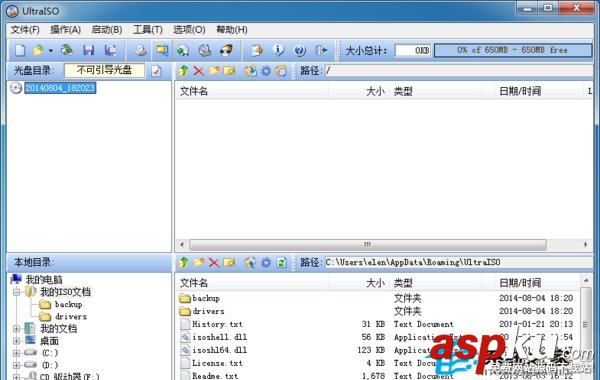Click the mount to virtual drive icon

tap(205, 50)
